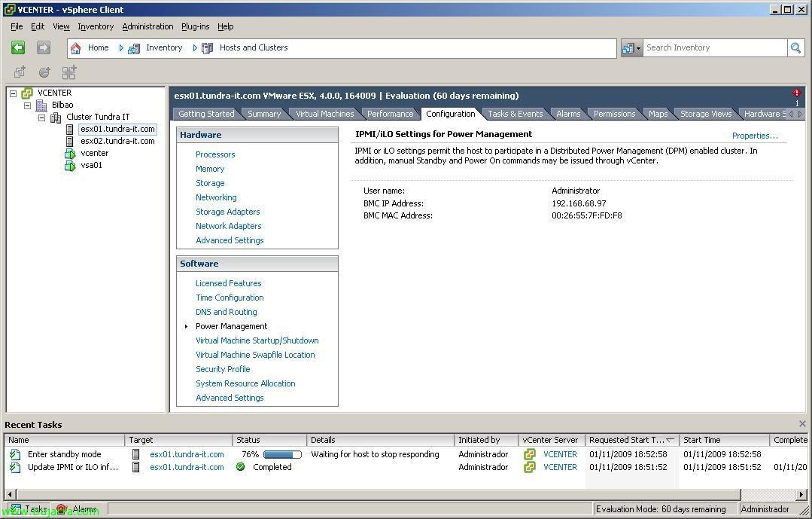Open the Properties link for IPMI/iLO settings
The height and width of the screenshot is (519, 812).
[x=755, y=136]
